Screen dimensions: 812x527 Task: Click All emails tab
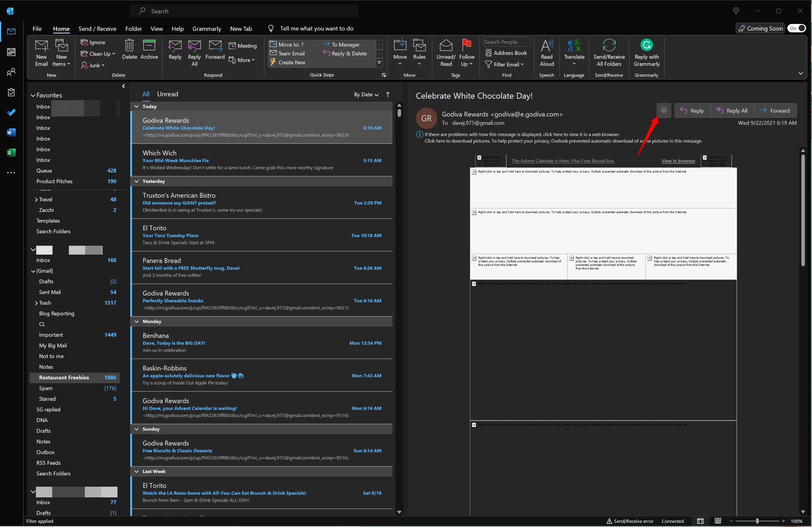pyautogui.click(x=146, y=94)
